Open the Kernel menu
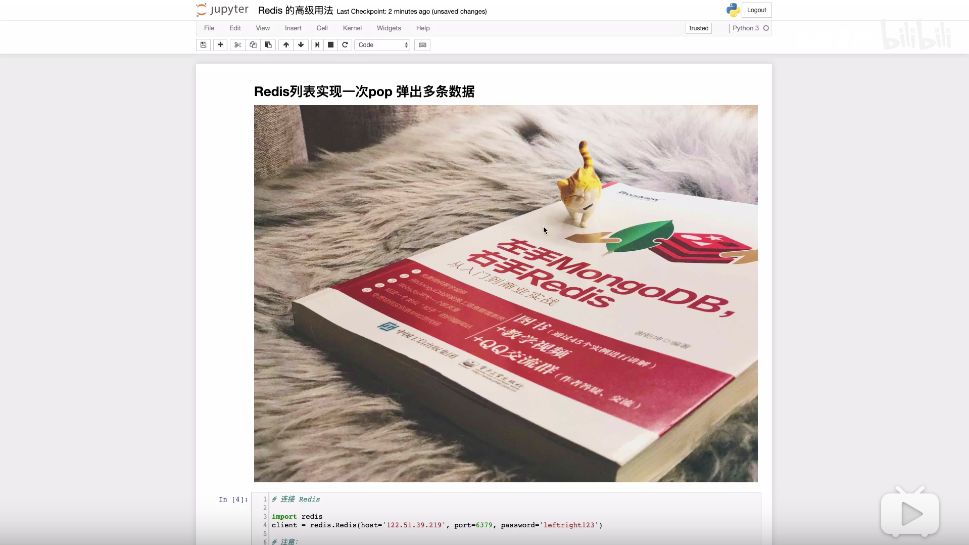This screenshot has height=545, width=969. [x=352, y=28]
